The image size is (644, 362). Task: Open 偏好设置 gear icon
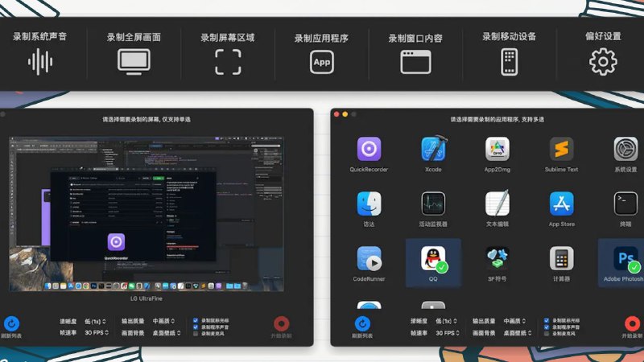pos(603,62)
